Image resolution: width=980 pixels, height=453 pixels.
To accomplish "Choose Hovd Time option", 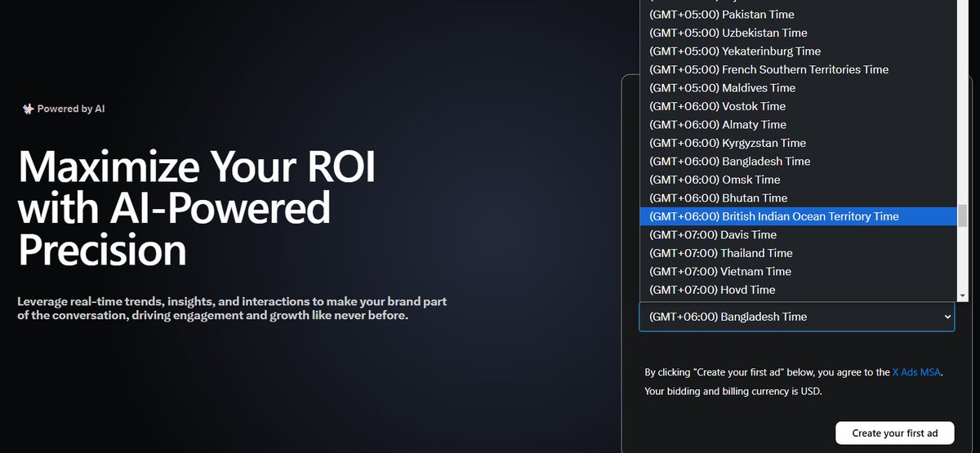I will point(798,290).
